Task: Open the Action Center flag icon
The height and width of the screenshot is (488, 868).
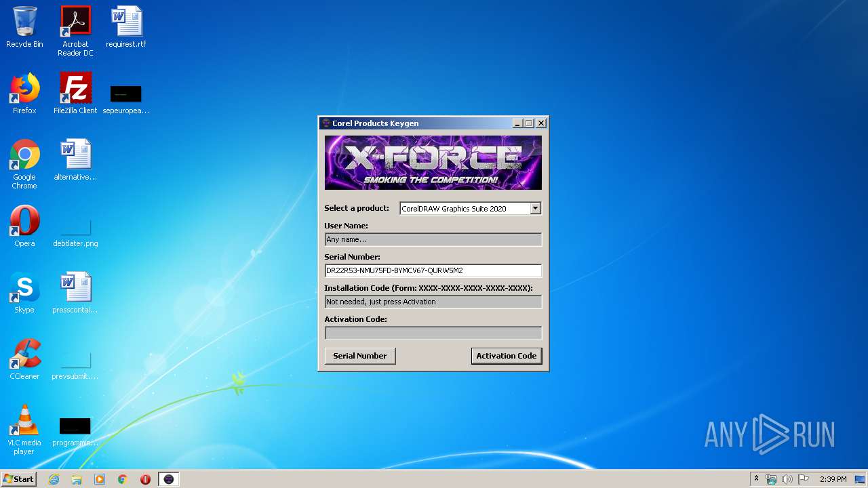Action: 804,479
